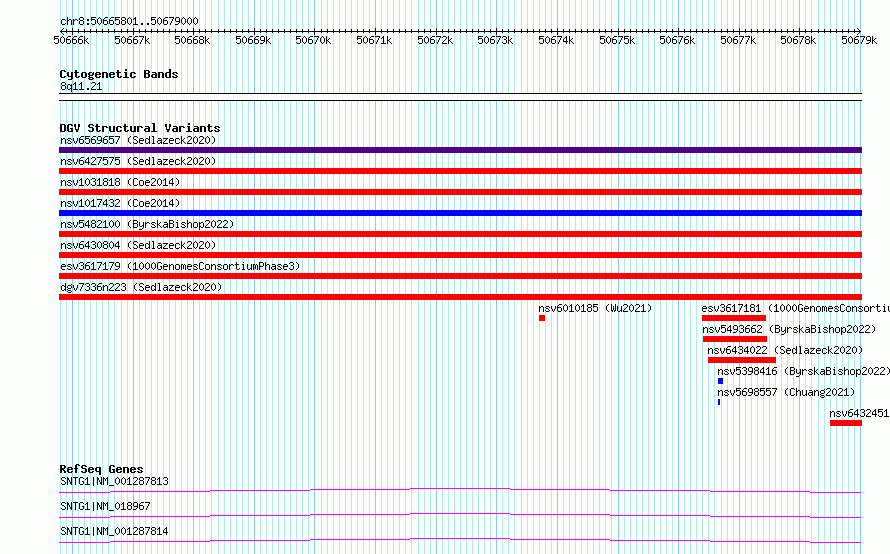Select the 8q11.21 cytogenetic band label
Screen dimensions: 890x554
(x=81, y=86)
